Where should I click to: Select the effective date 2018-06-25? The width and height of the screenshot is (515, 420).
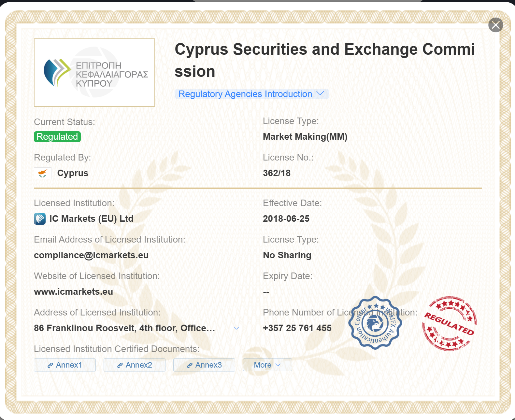click(x=286, y=219)
